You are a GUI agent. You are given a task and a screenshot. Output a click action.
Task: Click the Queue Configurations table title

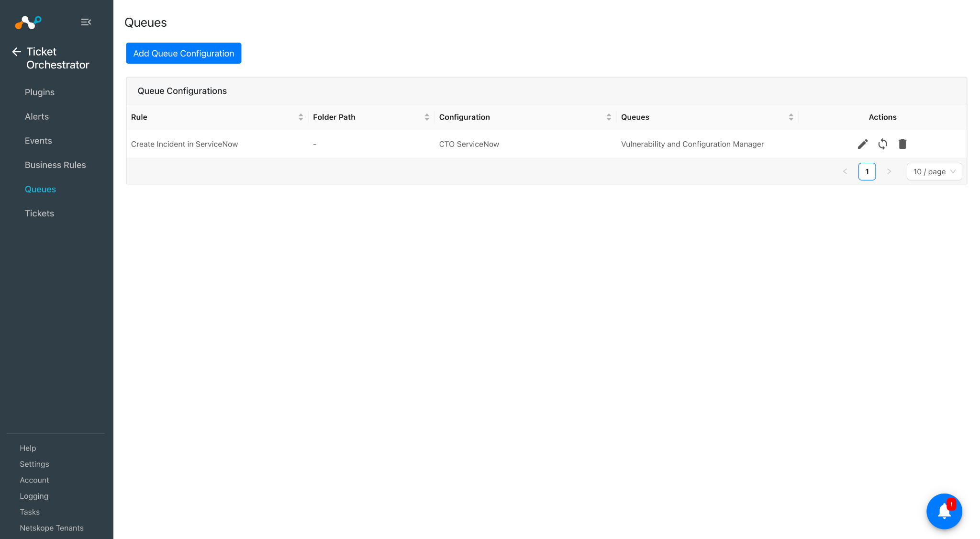click(x=182, y=91)
